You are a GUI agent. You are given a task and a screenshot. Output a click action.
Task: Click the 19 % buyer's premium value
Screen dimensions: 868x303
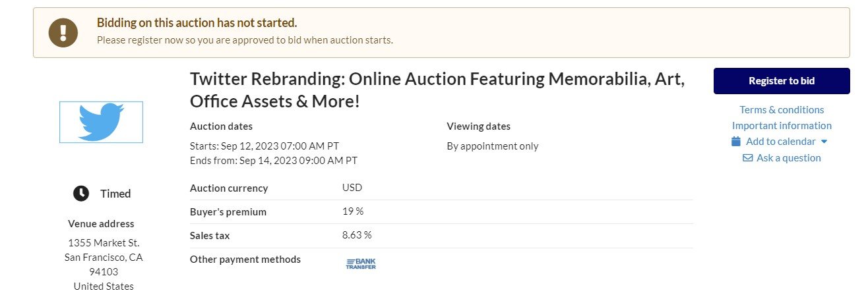click(353, 211)
